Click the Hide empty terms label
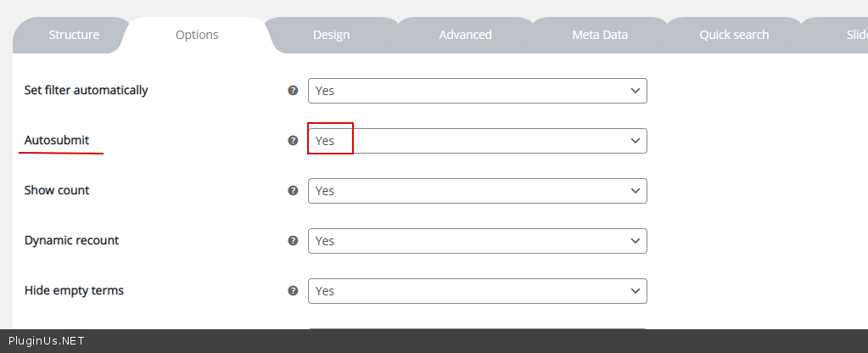The width and height of the screenshot is (868, 353). pos(74,290)
